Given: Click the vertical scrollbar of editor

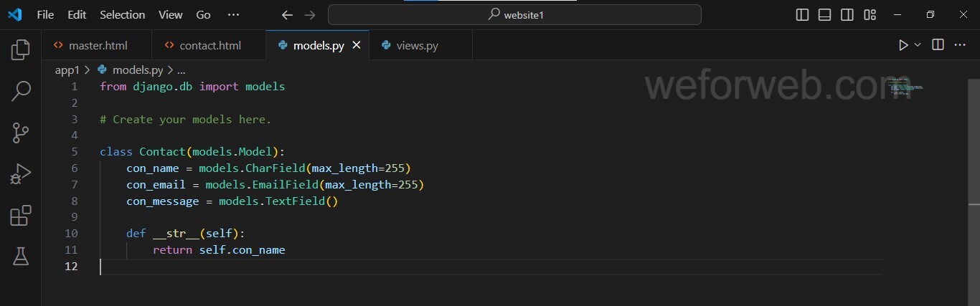Looking at the screenshot, I should [974, 192].
